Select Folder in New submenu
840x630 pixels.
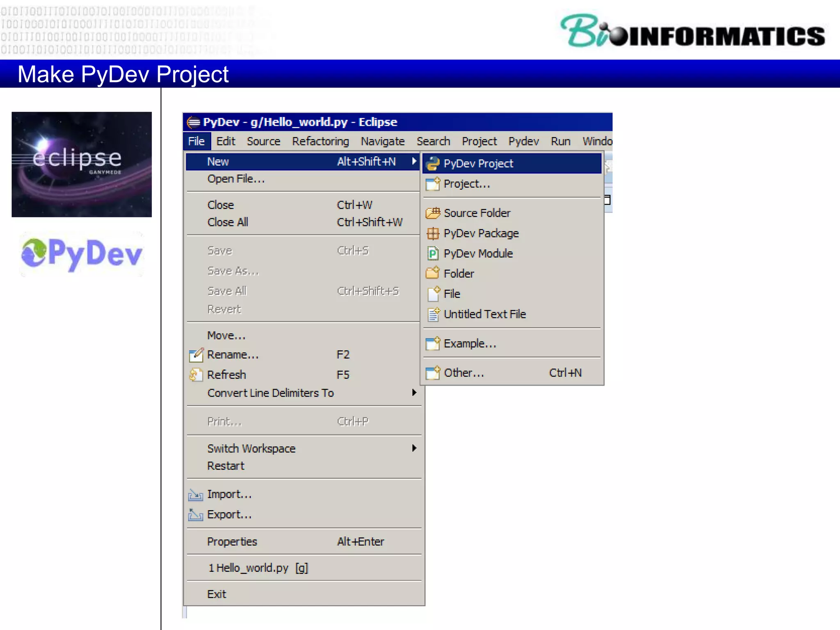click(512, 274)
